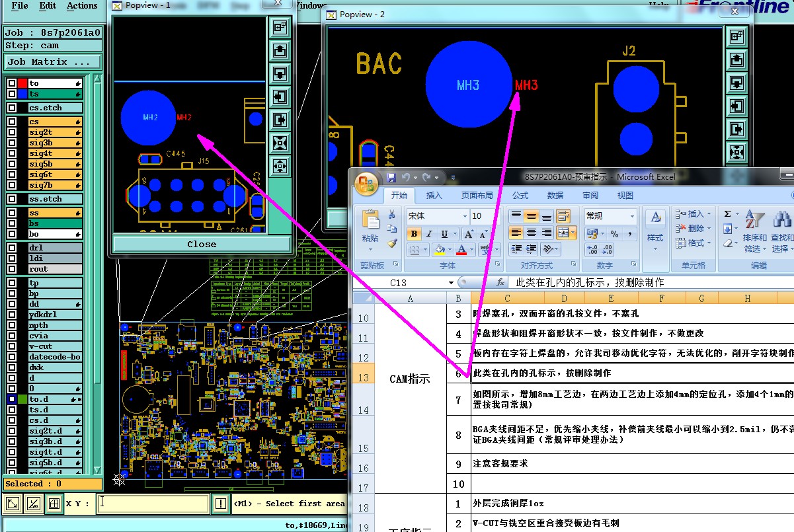Switch to the Page Layout ribbon tab
The width and height of the screenshot is (794, 532).
click(477, 195)
